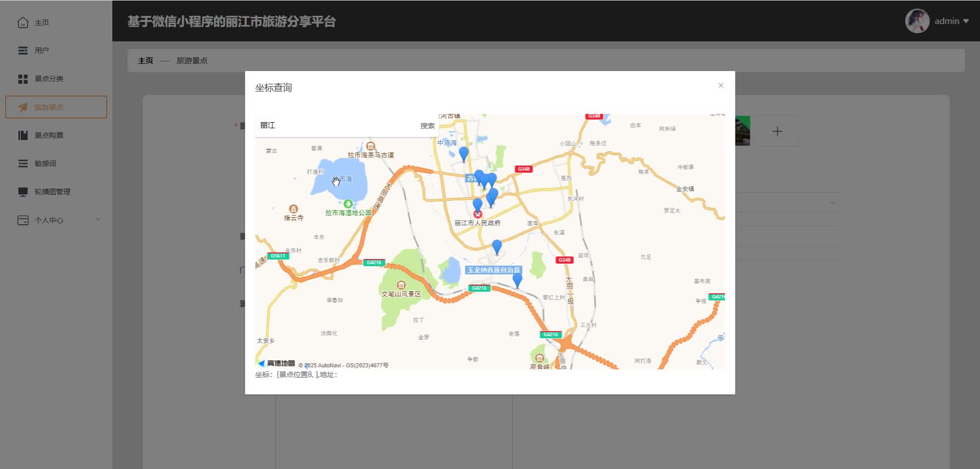Open the 轮播图管理 carousel icon
This screenshot has height=469, width=980.
(x=22, y=191)
